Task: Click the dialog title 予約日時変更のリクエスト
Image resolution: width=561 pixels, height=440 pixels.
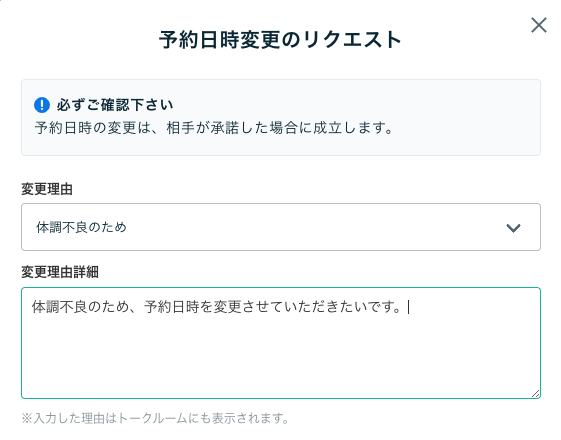Action: pos(280,39)
